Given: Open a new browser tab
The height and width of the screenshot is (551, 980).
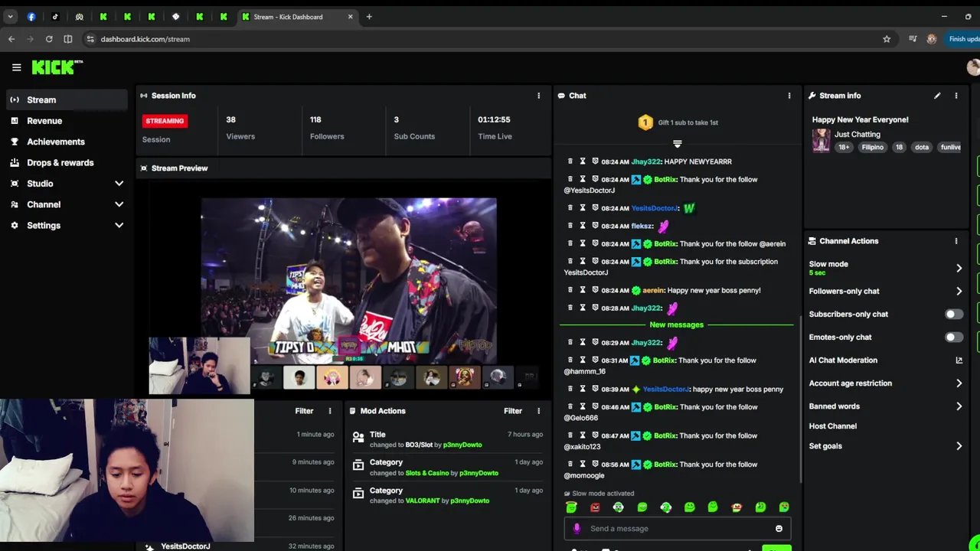Looking at the screenshot, I should [x=369, y=17].
